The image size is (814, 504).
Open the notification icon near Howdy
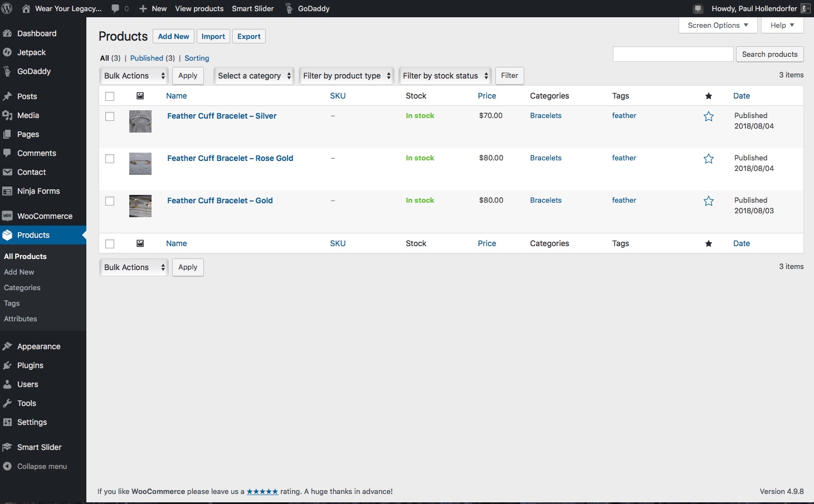point(698,8)
